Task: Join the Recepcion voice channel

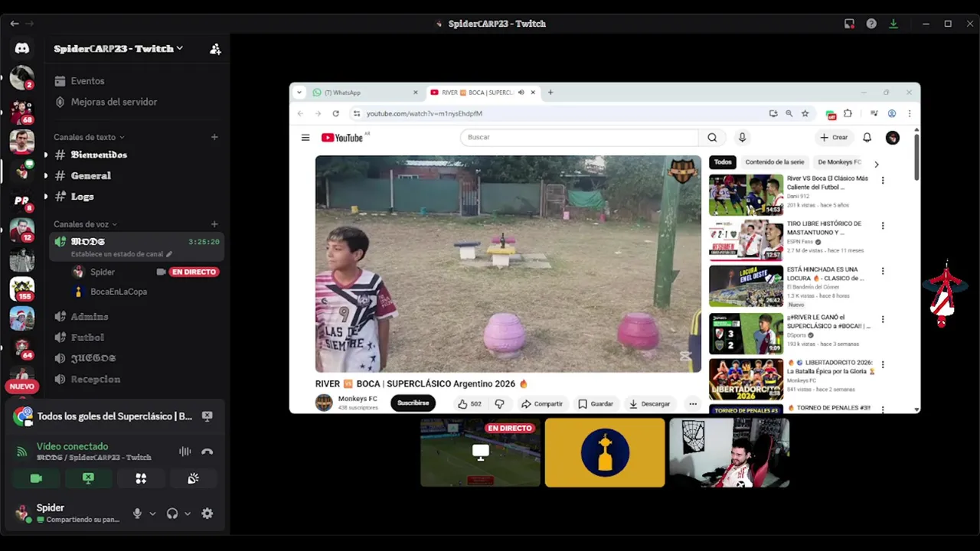Action: pos(95,380)
